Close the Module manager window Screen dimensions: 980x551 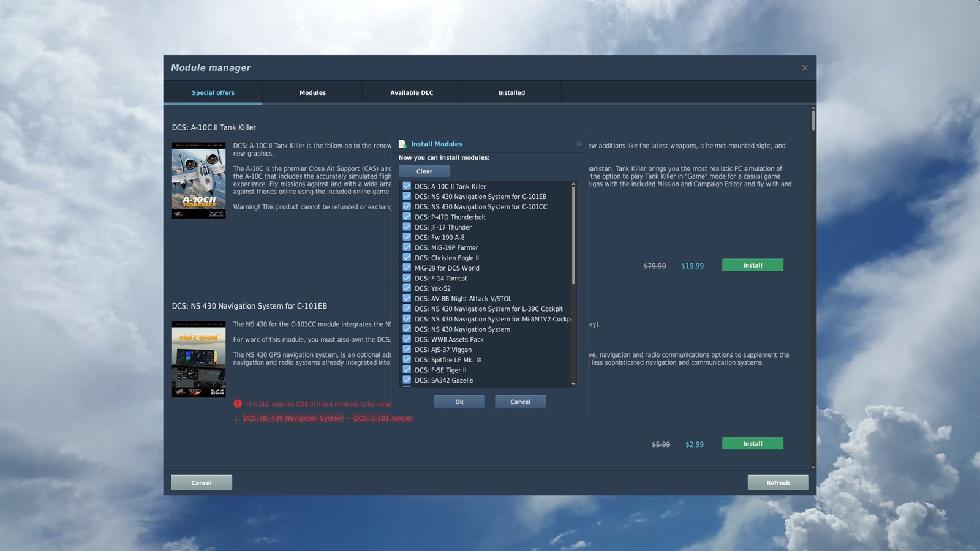[x=805, y=68]
